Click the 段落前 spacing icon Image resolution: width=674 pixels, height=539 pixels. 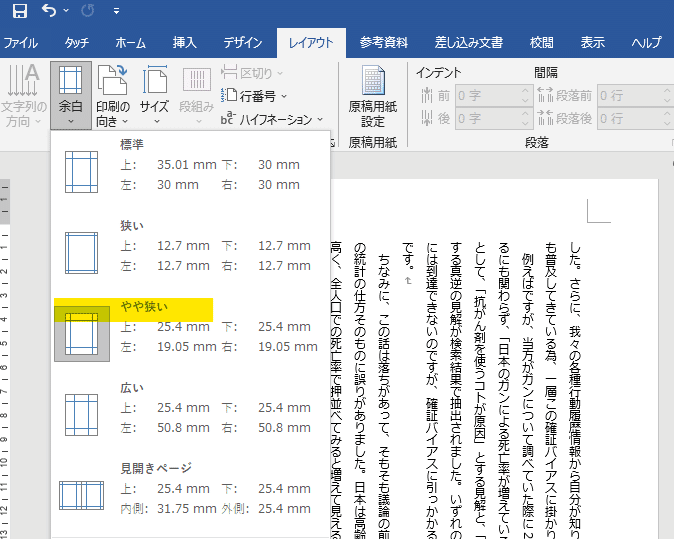tap(545, 95)
